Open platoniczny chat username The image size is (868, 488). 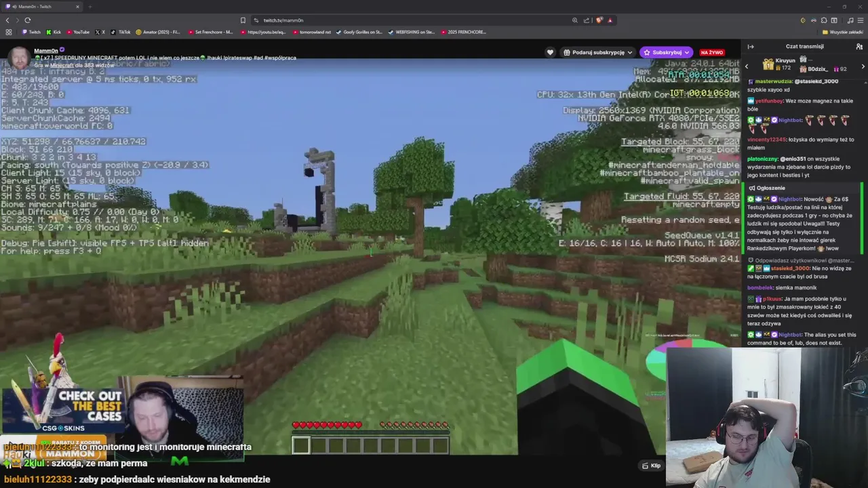tap(762, 159)
